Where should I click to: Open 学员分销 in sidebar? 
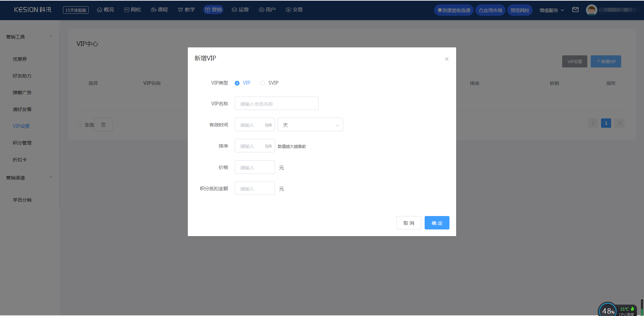[x=22, y=200]
